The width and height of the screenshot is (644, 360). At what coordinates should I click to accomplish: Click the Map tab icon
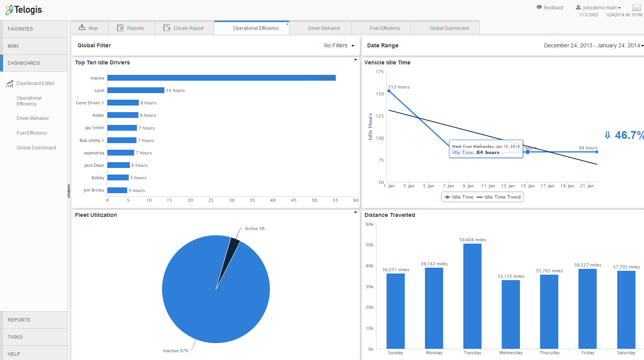click(x=82, y=28)
